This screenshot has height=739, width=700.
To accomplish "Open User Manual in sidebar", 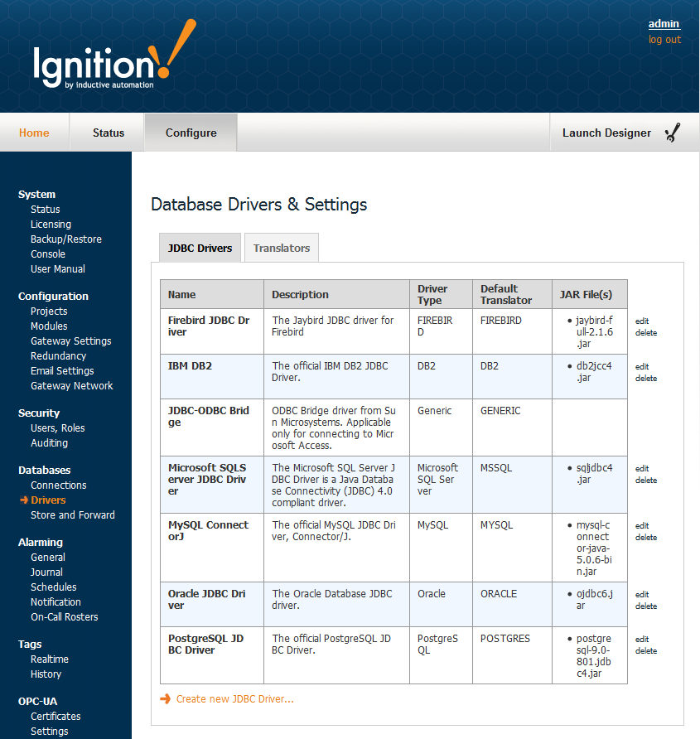I will (58, 269).
